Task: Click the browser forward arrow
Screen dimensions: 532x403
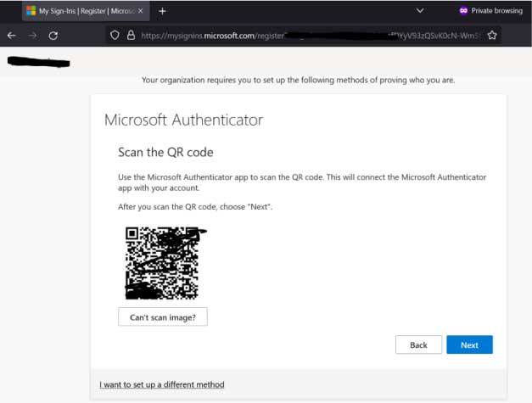Action: pyautogui.click(x=33, y=36)
